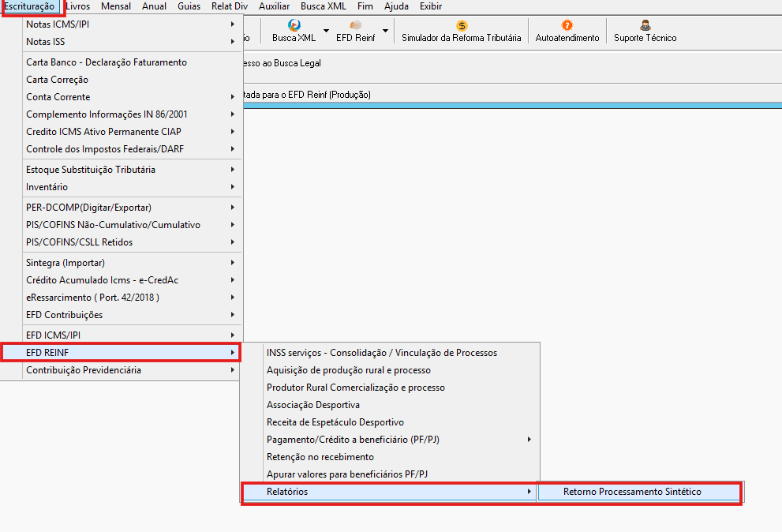Expand the EFD ICMS/IPI submenu
This screenshot has height=532, width=782.
click(x=131, y=335)
